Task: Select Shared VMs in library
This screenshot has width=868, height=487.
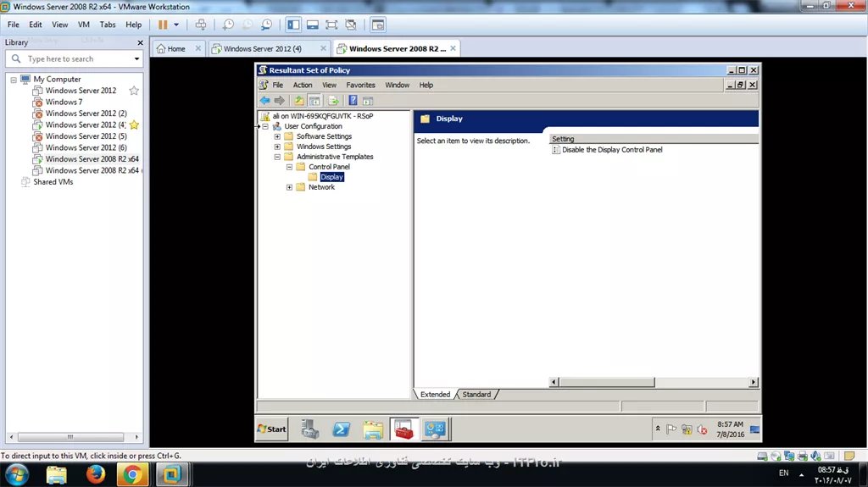Action: pyautogui.click(x=53, y=181)
